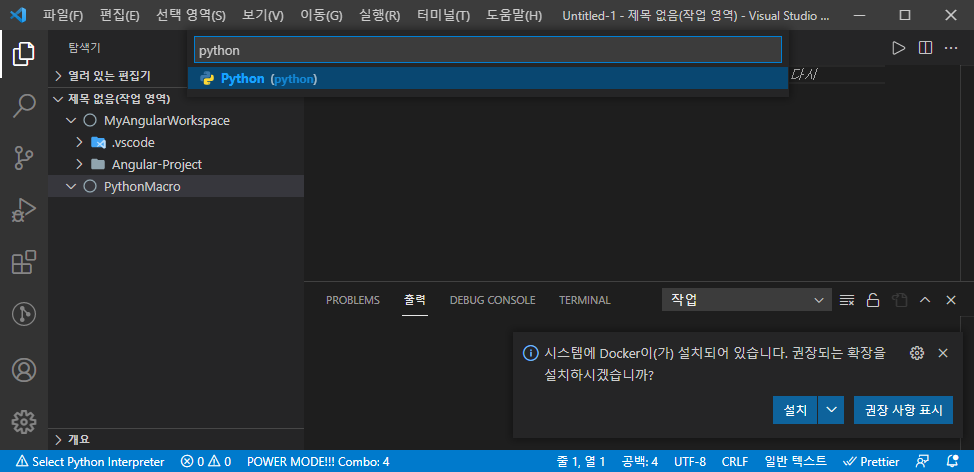Viewport: 974px width, 472px height.
Task: Expand the Outline (개요) section
Action: click(x=176, y=439)
